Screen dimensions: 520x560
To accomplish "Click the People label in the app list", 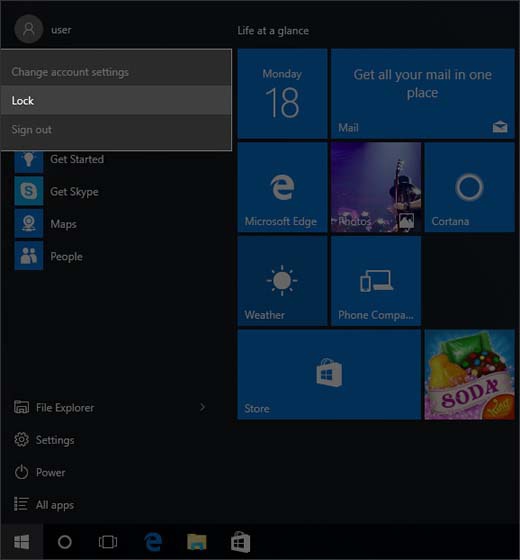I will coord(66,256).
